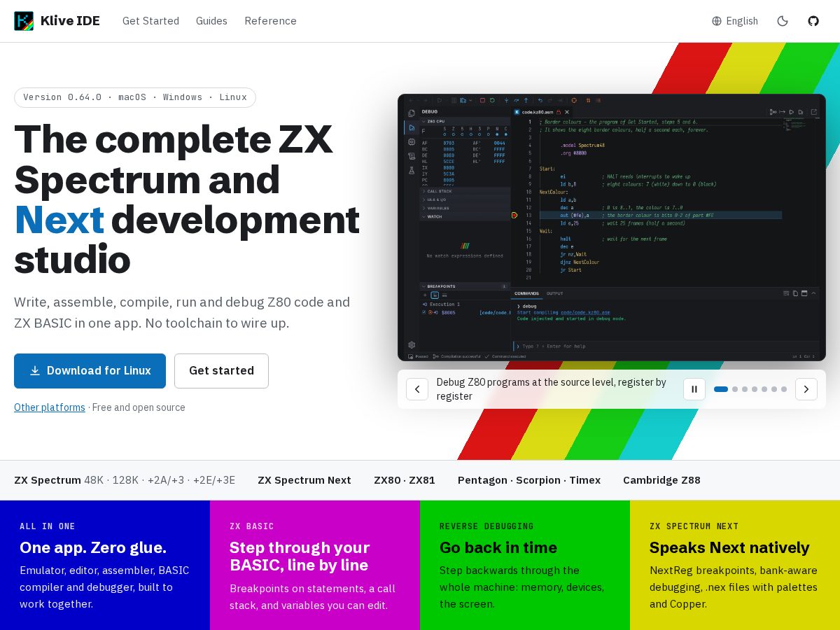The height and width of the screenshot is (630, 840).
Task: Collapse the Commands panel with chevron
Action: pos(813,293)
